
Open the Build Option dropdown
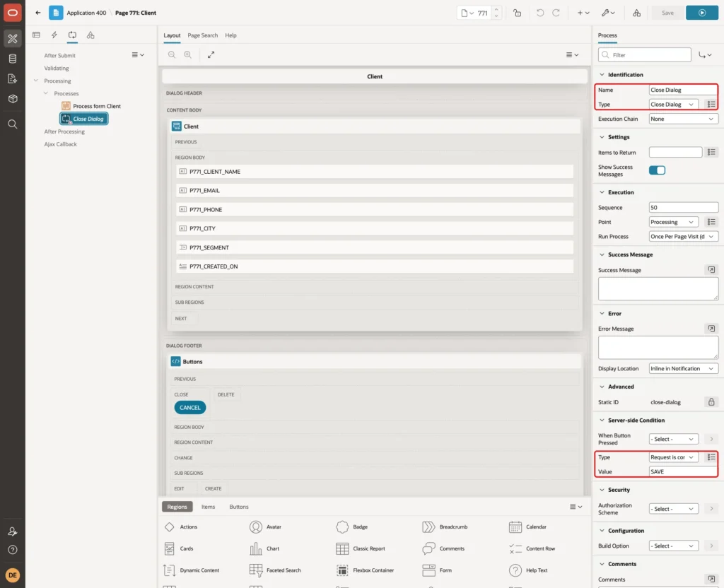673,546
